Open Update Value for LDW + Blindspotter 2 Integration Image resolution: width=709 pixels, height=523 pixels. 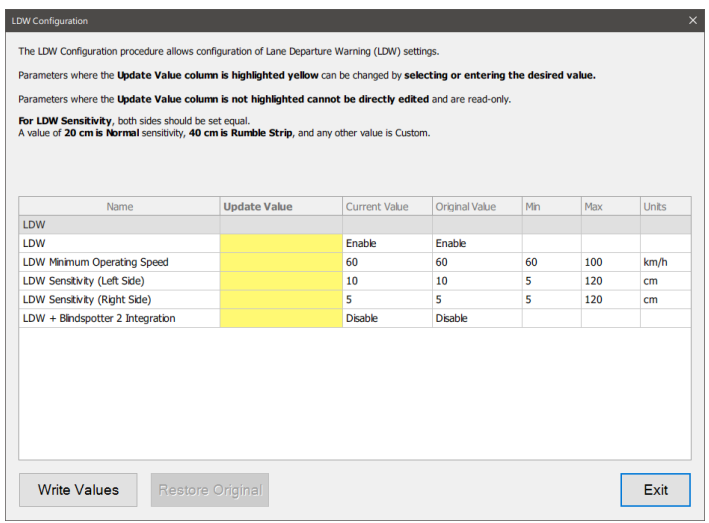tap(281, 318)
